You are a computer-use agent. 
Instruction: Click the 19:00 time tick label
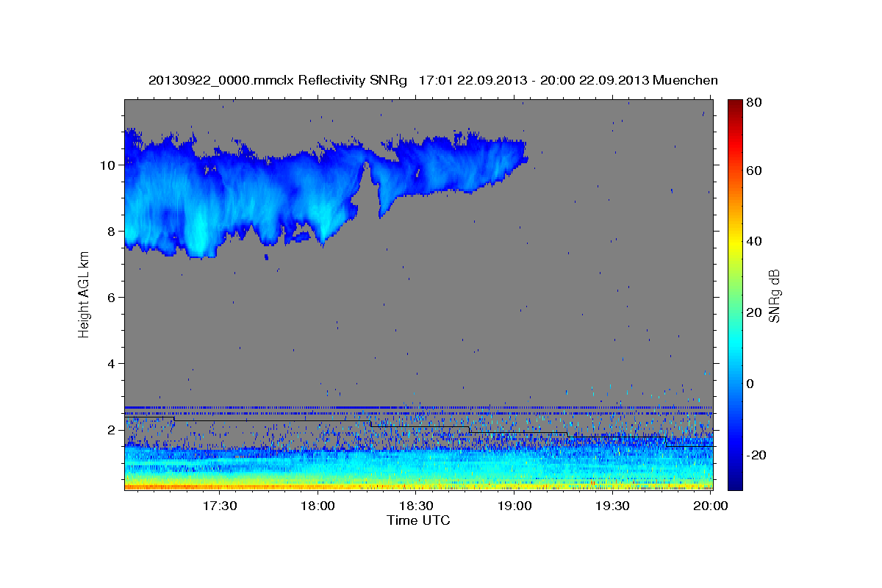[514, 506]
